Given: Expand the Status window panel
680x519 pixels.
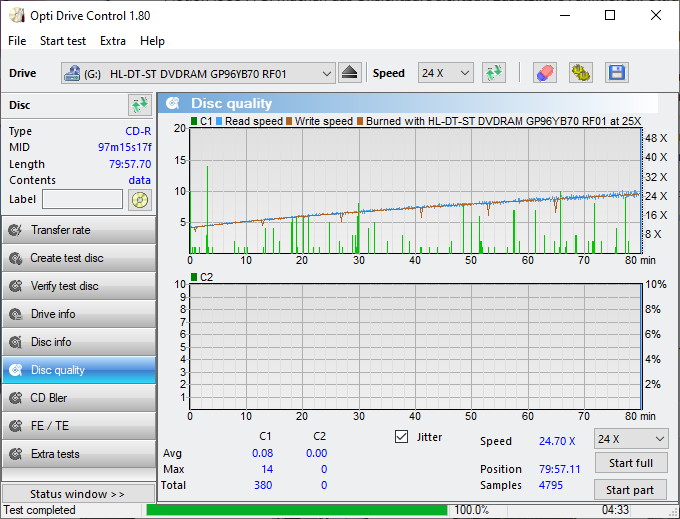Looking at the screenshot, I should (78, 494).
